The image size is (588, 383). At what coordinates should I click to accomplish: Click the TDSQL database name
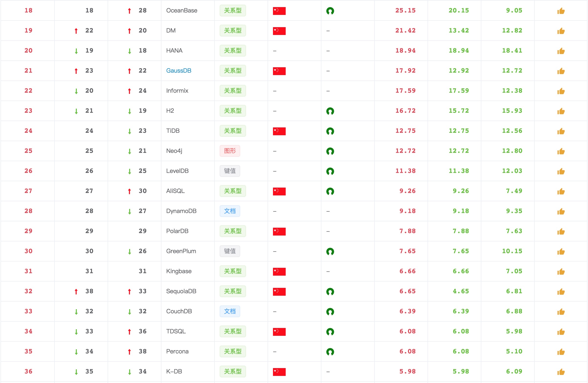pos(176,331)
